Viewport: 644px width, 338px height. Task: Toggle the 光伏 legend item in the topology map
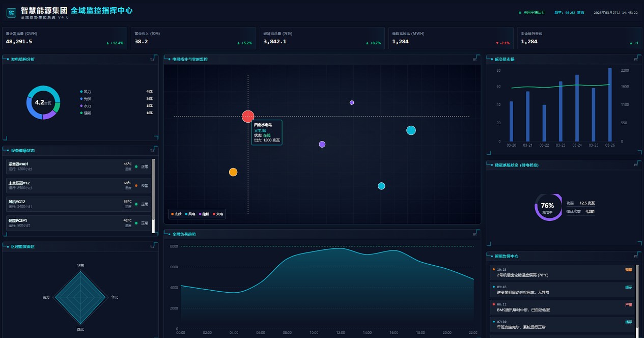176,214
